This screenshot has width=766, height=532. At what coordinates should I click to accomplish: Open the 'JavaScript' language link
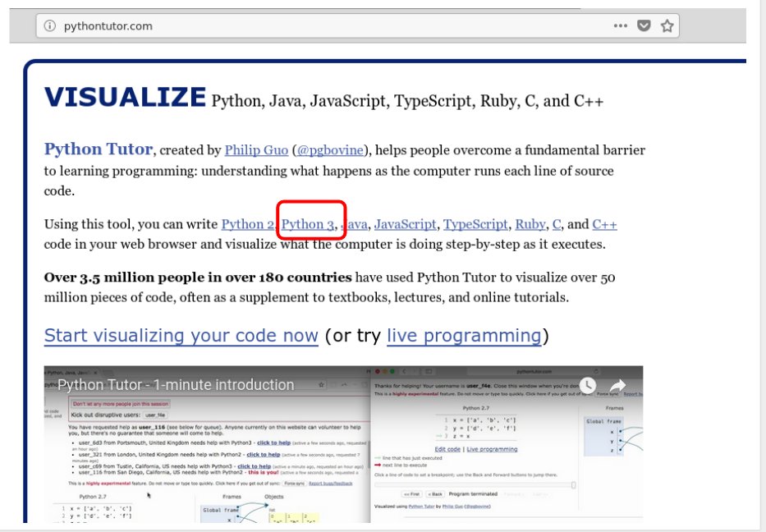click(405, 224)
